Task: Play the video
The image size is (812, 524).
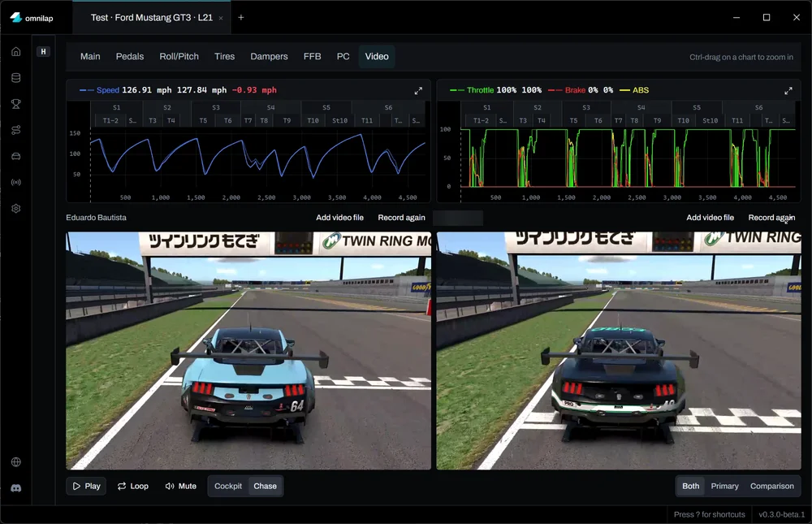Action: tap(86, 486)
